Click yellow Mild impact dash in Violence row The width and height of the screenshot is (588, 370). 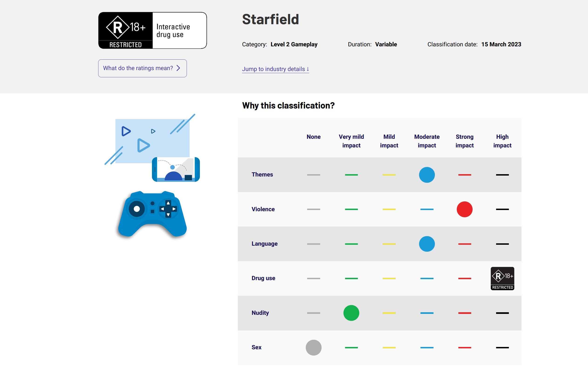(389, 209)
